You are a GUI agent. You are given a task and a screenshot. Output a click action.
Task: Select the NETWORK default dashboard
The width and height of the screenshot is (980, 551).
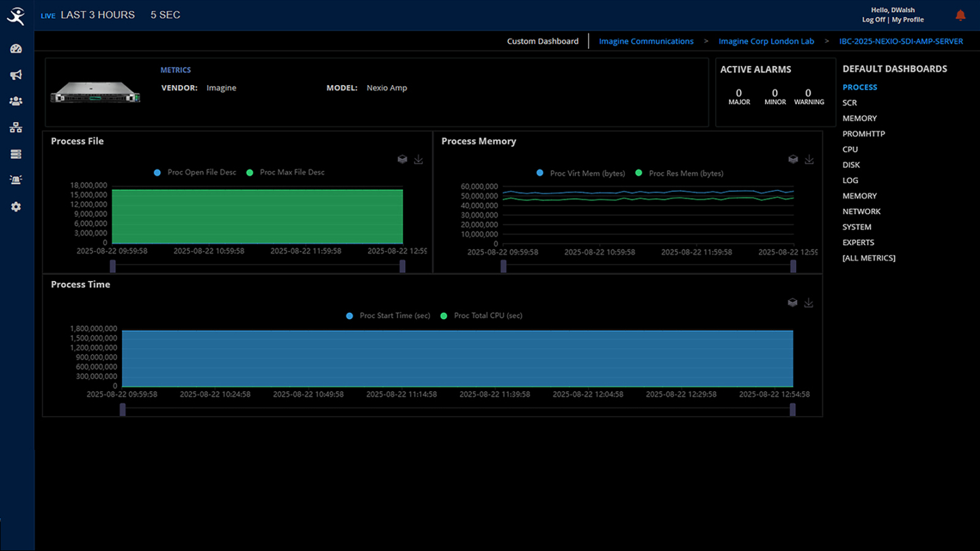point(862,212)
